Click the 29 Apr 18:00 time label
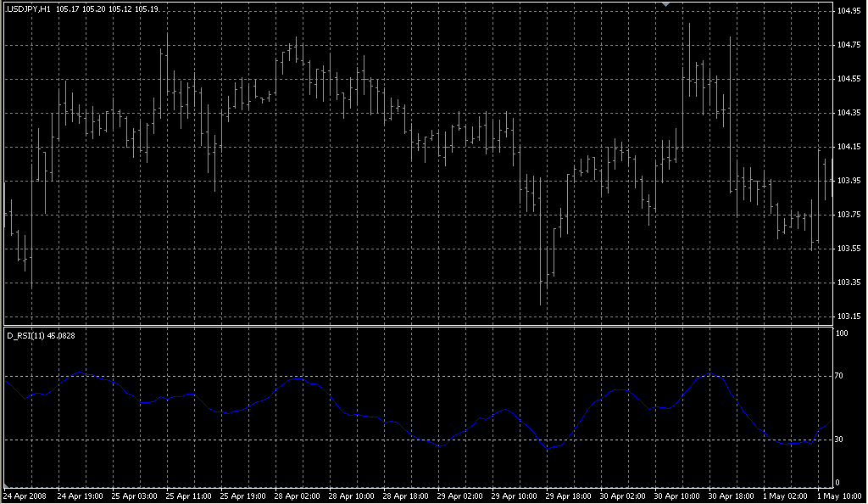This screenshot has width=868, height=504. point(568,495)
